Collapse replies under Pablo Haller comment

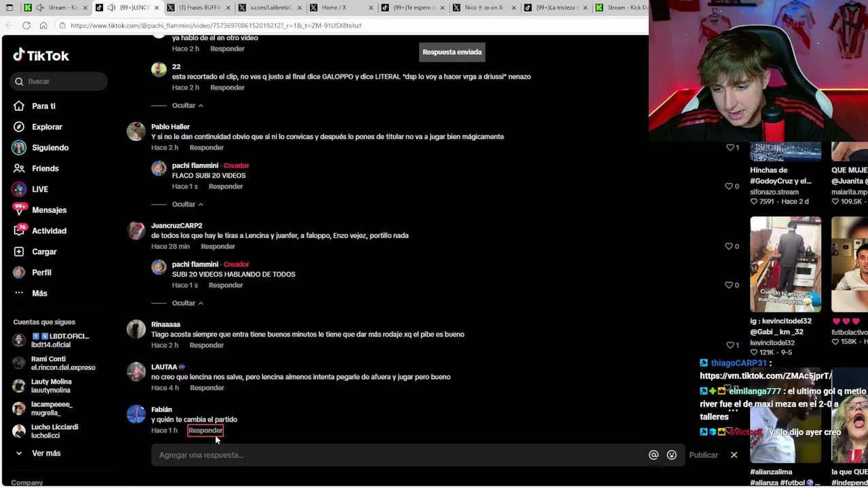click(x=187, y=205)
